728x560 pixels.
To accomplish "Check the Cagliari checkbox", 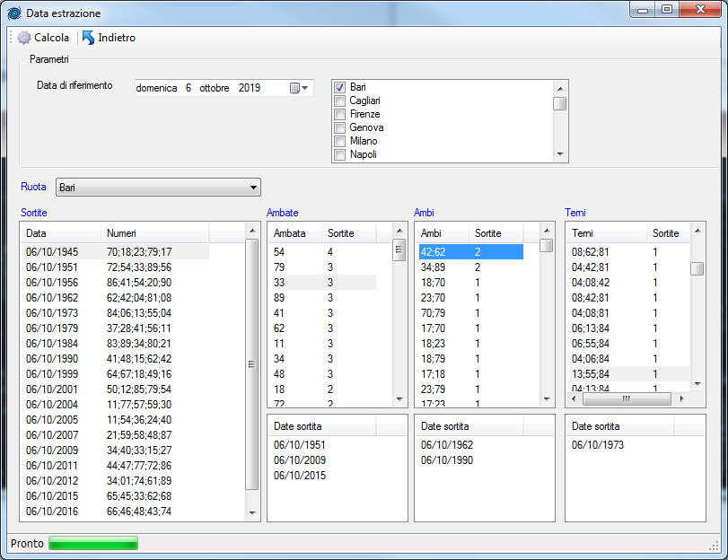I will point(340,101).
